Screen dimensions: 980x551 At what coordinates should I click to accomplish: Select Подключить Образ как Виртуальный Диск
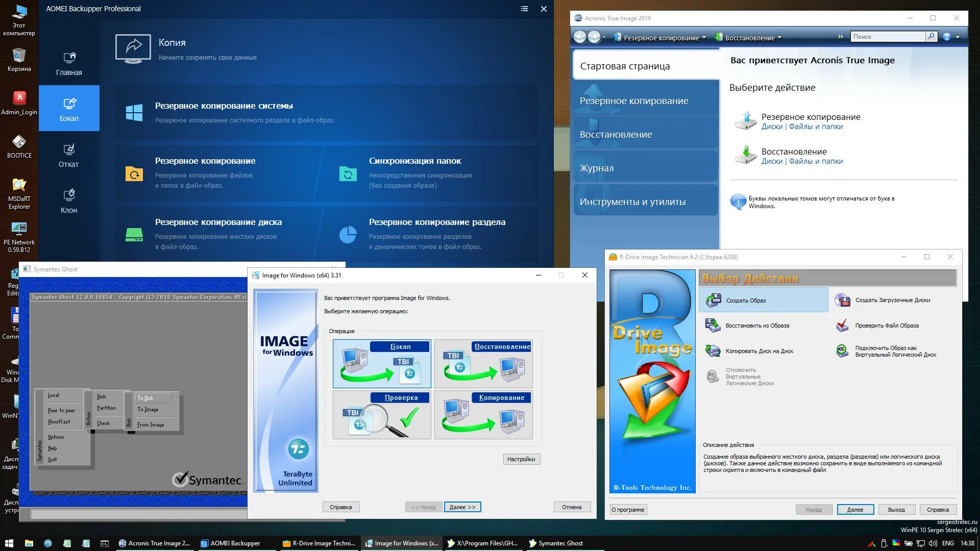click(x=886, y=351)
